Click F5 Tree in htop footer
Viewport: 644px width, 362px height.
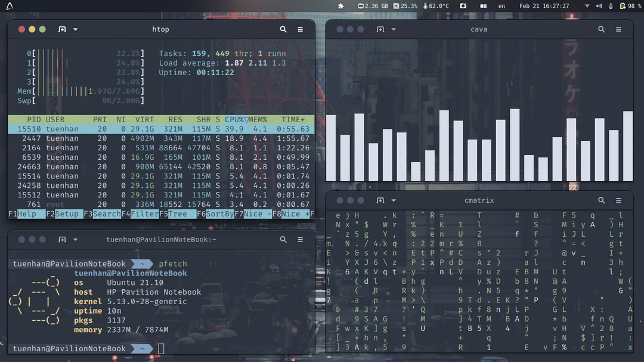(x=178, y=214)
